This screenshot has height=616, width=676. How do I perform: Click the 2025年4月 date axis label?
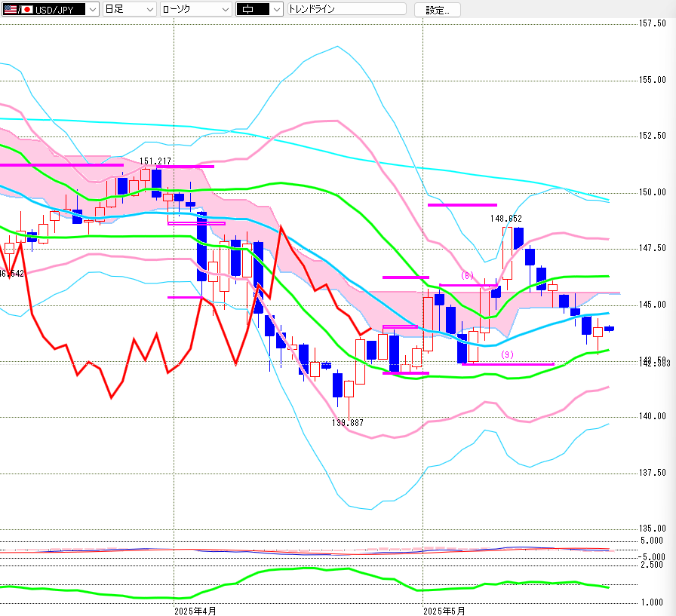195,611
